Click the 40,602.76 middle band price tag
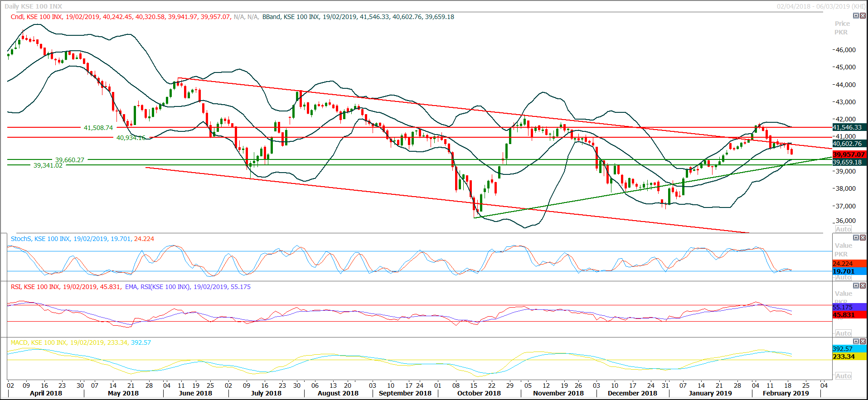Screen dimensions: 868x400 850,144
